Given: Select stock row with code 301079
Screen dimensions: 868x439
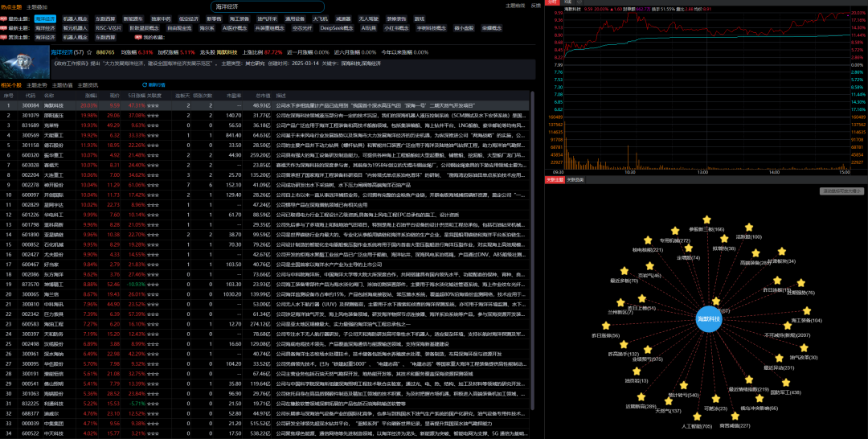Looking at the screenshot, I should pyautogui.click(x=264, y=115).
